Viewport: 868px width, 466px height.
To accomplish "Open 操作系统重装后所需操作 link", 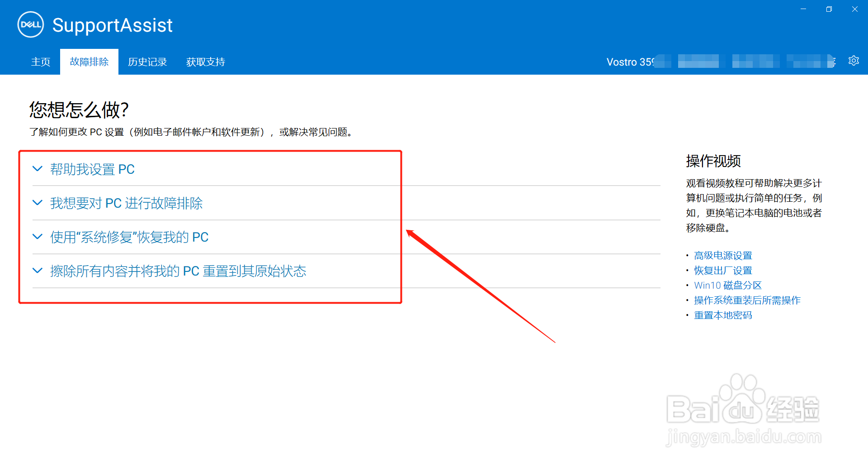I will [747, 300].
